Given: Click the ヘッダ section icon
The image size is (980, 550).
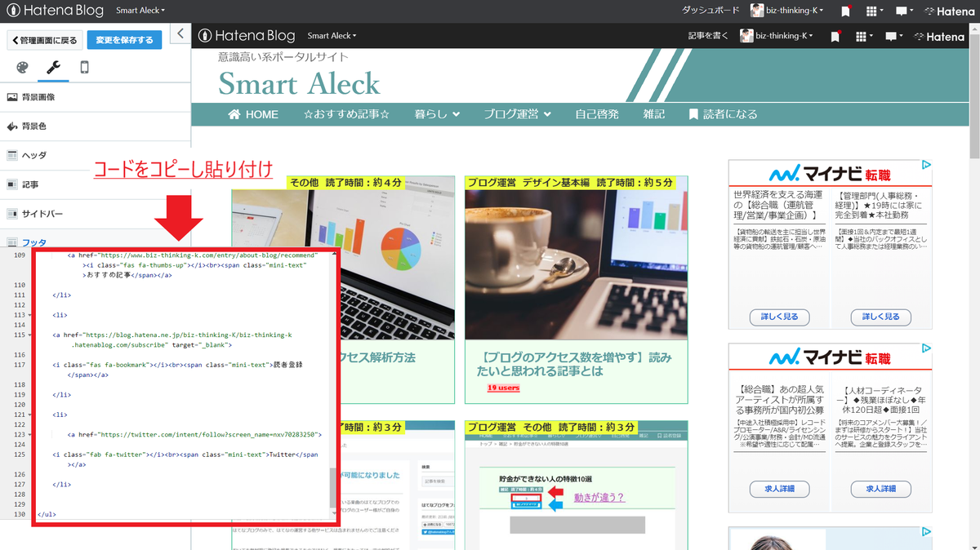Looking at the screenshot, I should [x=12, y=155].
